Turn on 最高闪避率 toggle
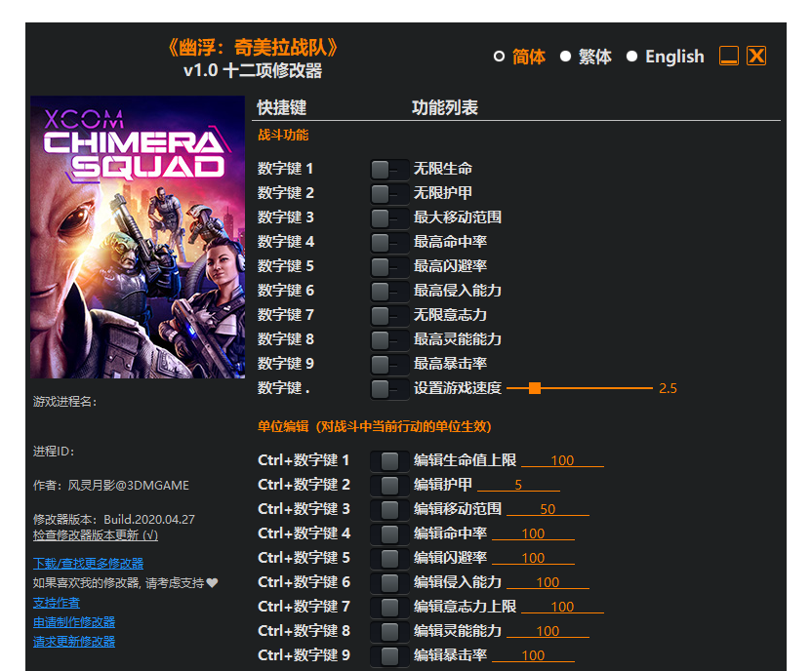This screenshot has height=671, width=812. 389,266
